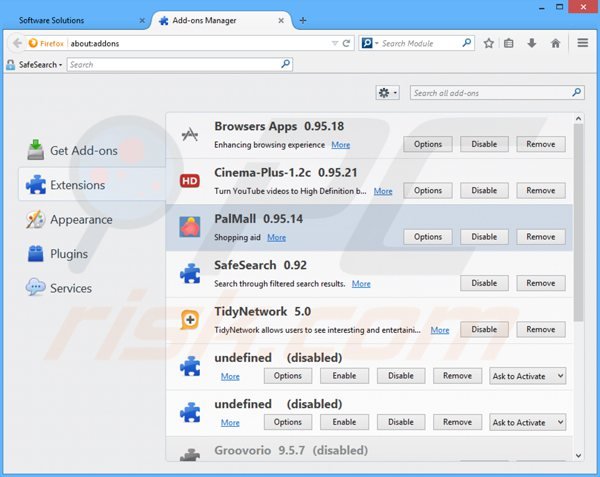Remove the PalMall extension
This screenshot has width=600, height=477.
(x=541, y=237)
